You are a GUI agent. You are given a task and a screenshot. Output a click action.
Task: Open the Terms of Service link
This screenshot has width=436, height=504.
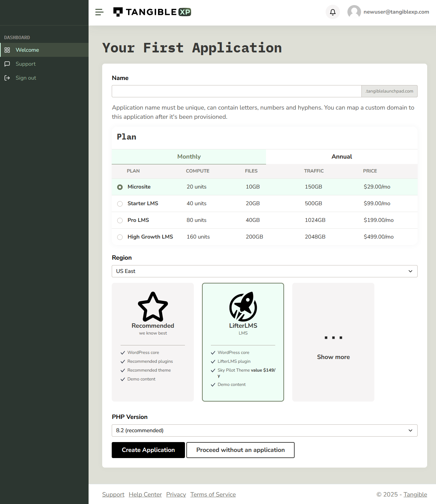(213, 494)
